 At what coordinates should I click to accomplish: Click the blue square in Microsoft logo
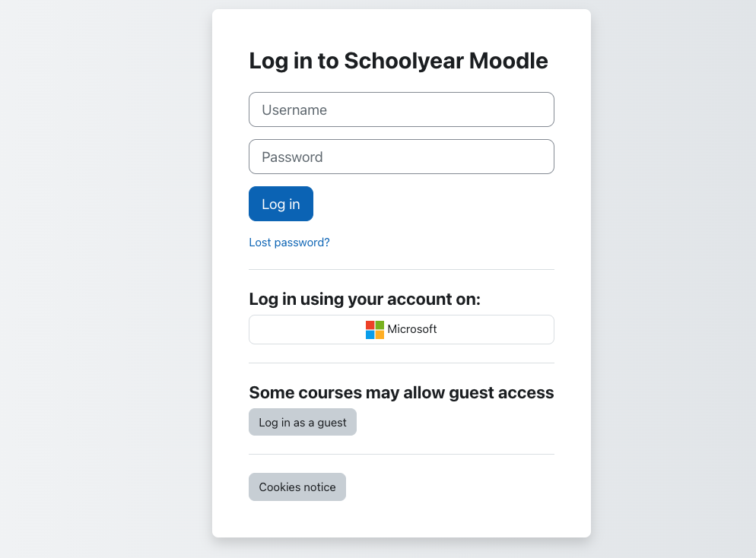(x=370, y=334)
